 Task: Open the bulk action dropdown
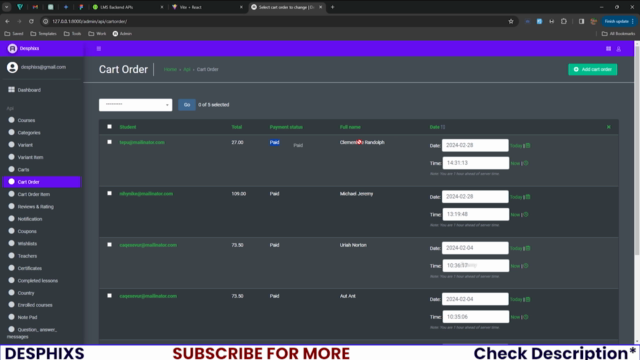136,105
